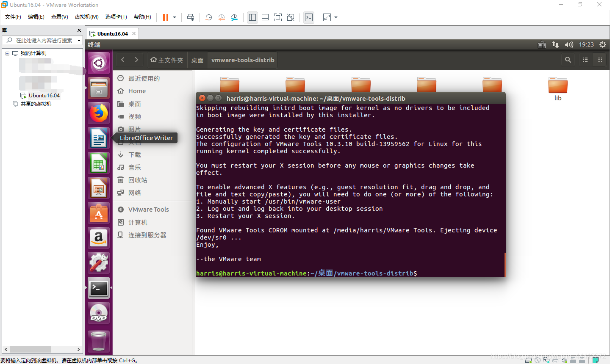This screenshot has width=610, height=364.
Task: Open the 编辑(E) menu
Action: (x=36, y=17)
